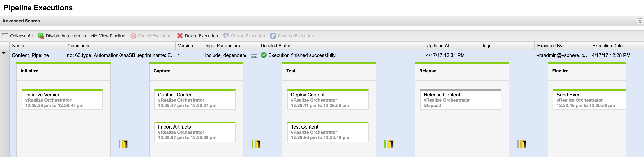Screen dimensions: 644x157
Task: Click the Cancel Execution icon
Action: (x=133, y=36)
